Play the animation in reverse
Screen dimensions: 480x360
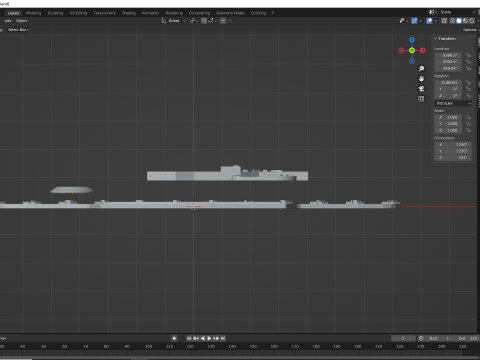(x=203, y=338)
